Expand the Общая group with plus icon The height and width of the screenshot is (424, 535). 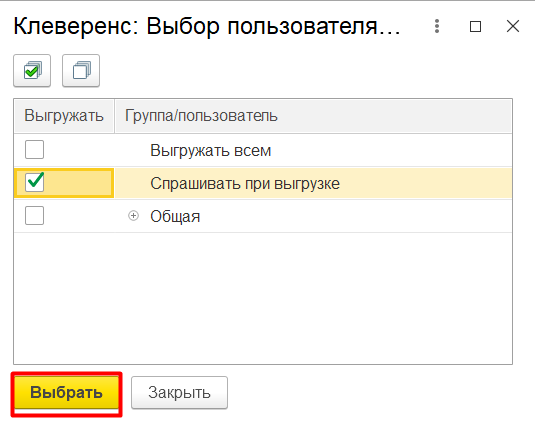(133, 216)
